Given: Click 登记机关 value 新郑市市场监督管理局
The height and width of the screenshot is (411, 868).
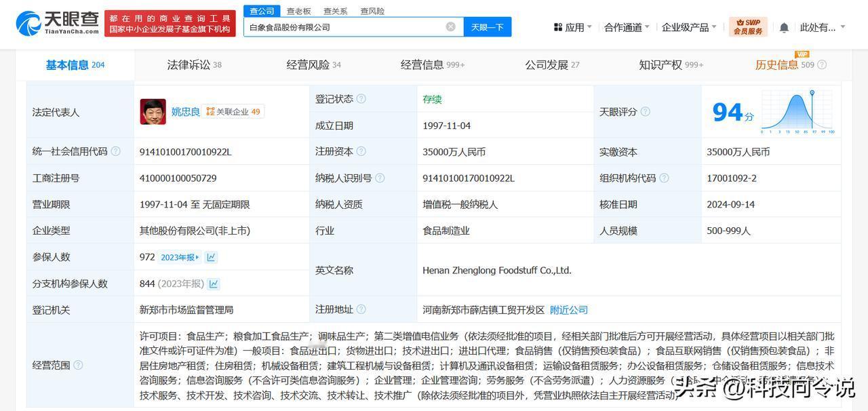Looking at the screenshot, I should [x=186, y=310].
